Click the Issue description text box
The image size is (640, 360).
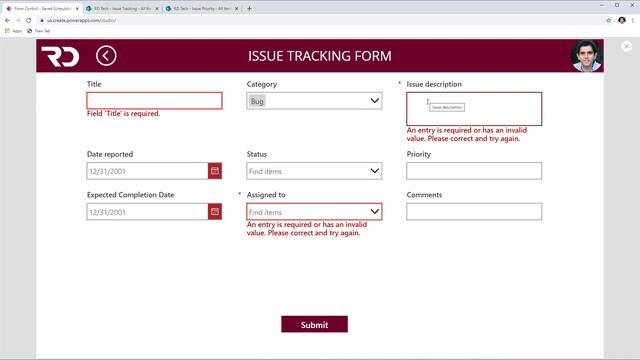tap(474, 109)
